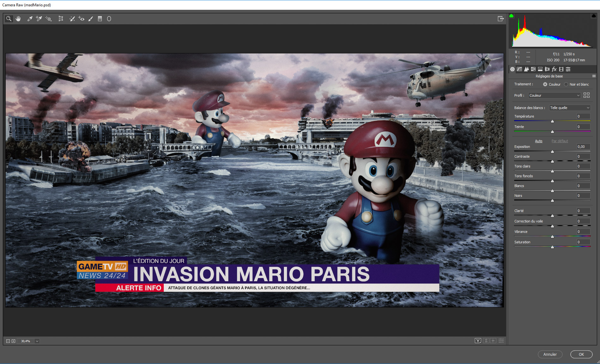Image resolution: width=600 pixels, height=364 pixels.
Task: Click the Annuler button
Action: 550,355
